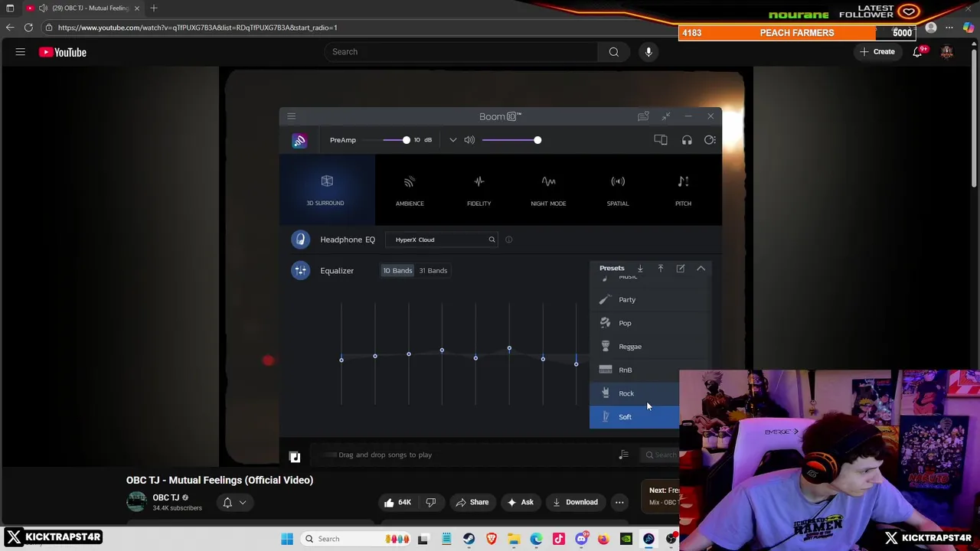Image resolution: width=980 pixels, height=551 pixels.
Task: Open Brave browser from the taskbar
Action: (x=492, y=539)
